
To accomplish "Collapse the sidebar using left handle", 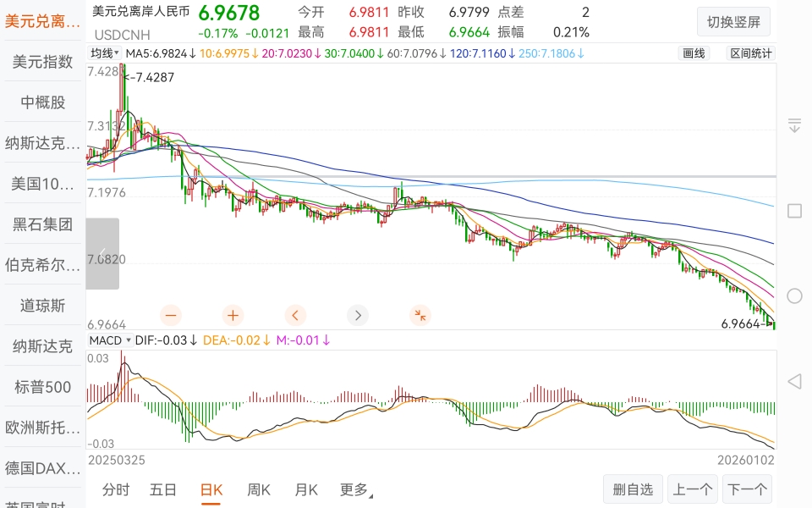I will coord(102,253).
